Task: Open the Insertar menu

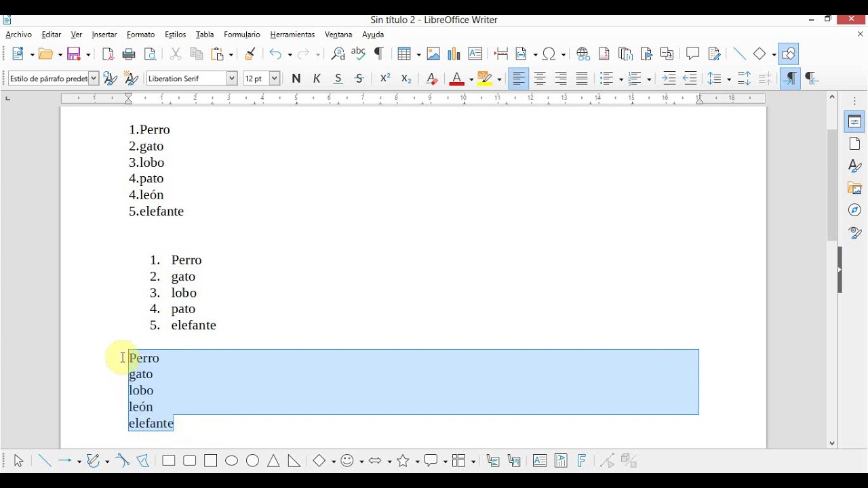Action: 104,35
